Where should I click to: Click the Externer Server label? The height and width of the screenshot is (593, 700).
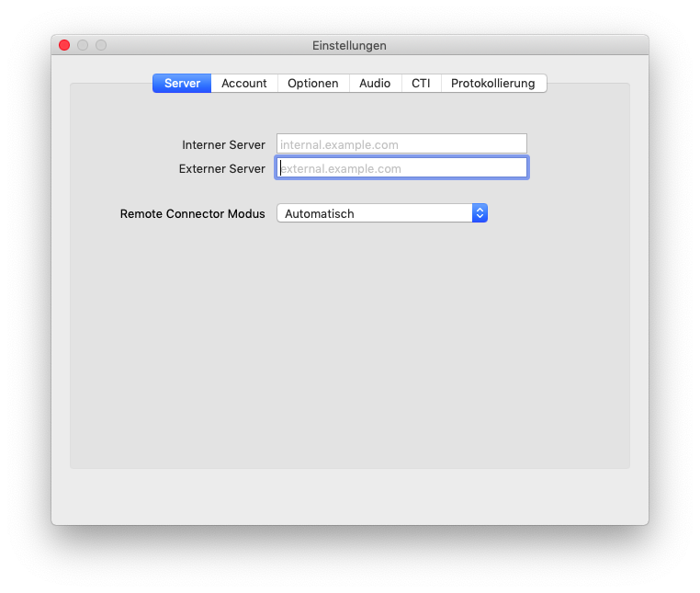[221, 168]
